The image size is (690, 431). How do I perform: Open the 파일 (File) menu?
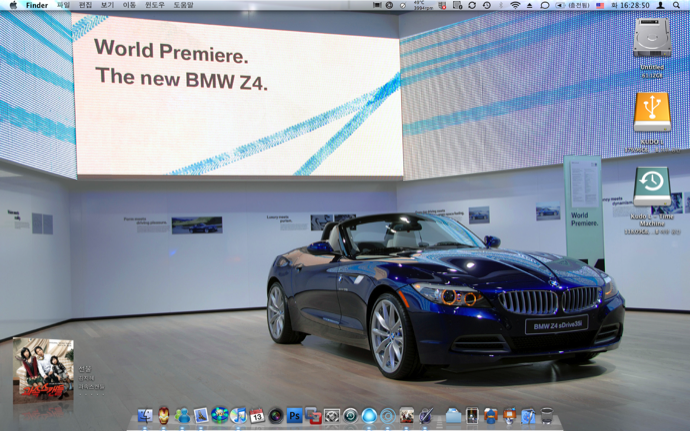coord(63,5)
